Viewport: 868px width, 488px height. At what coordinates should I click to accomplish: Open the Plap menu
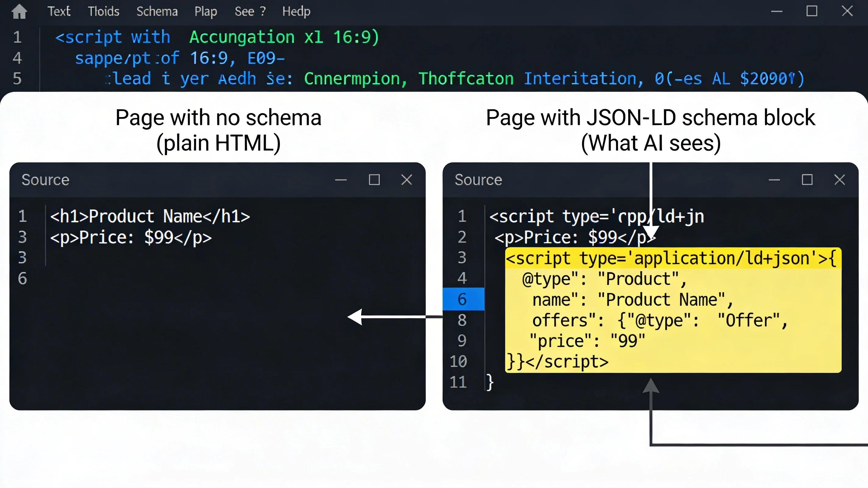click(205, 12)
